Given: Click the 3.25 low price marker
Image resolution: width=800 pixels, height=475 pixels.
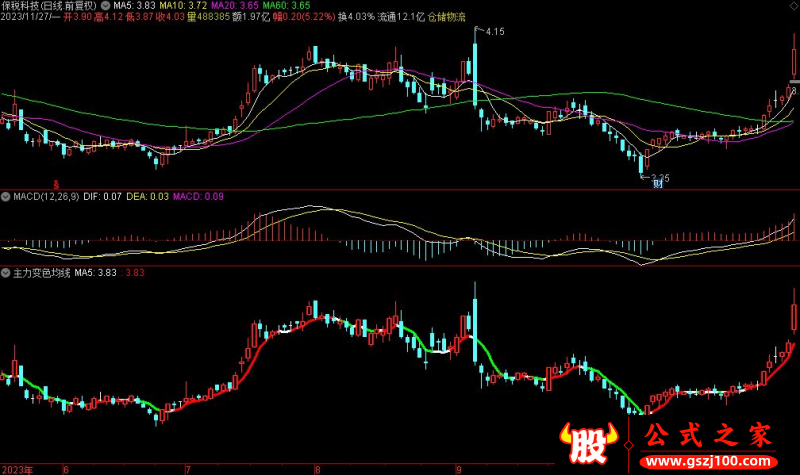Looking at the screenshot, I should [x=660, y=178].
